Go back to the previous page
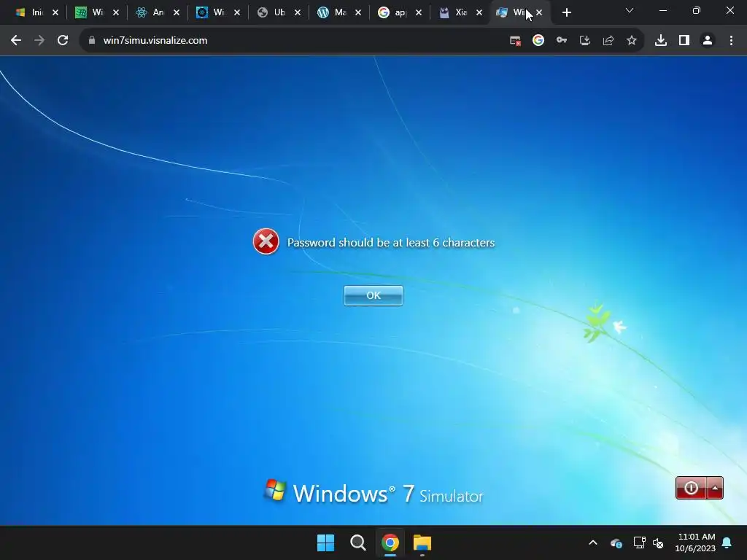Viewport: 747px width, 560px height. pyautogui.click(x=16, y=41)
